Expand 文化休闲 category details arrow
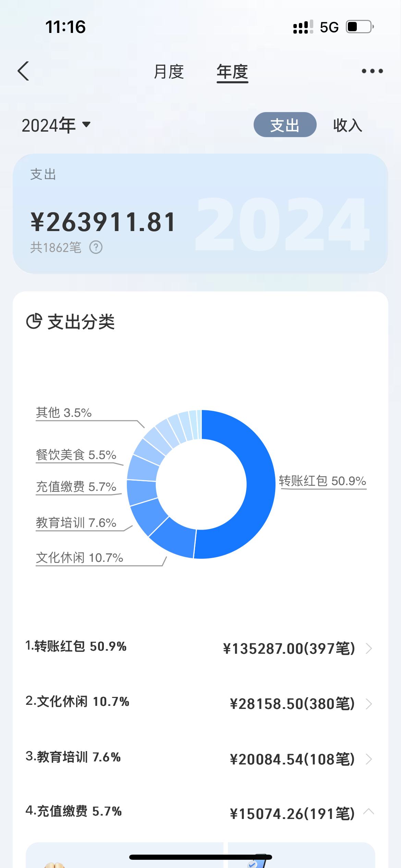Screen dimensions: 401x868 [369, 704]
